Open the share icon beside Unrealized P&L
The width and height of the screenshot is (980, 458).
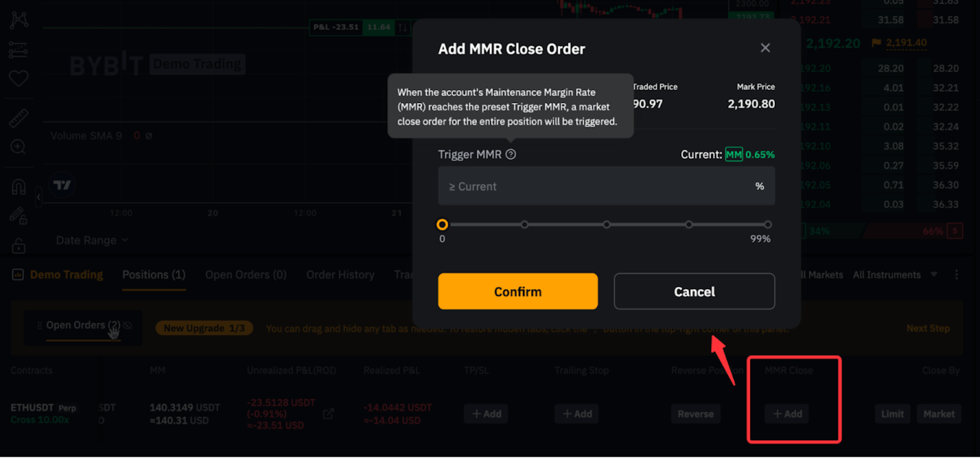point(328,414)
